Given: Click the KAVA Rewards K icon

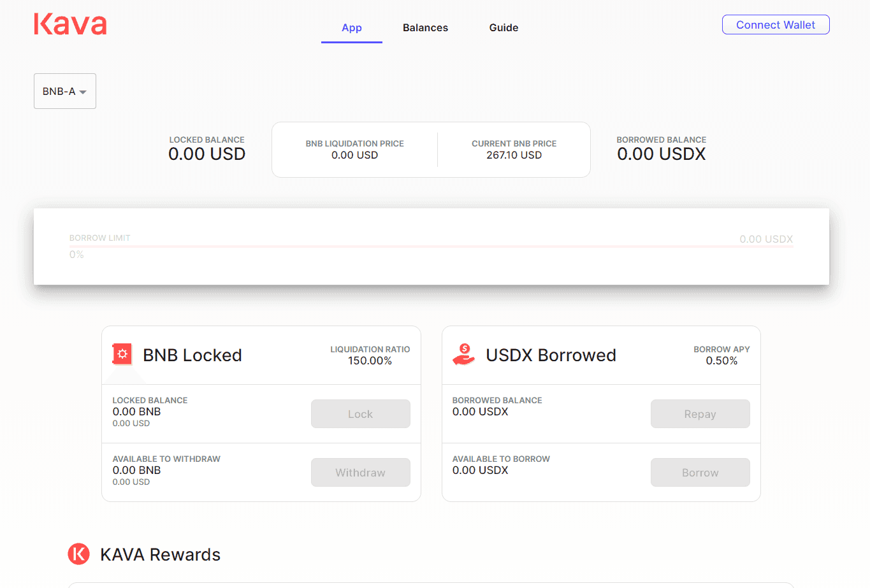Looking at the screenshot, I should [79, 554].
